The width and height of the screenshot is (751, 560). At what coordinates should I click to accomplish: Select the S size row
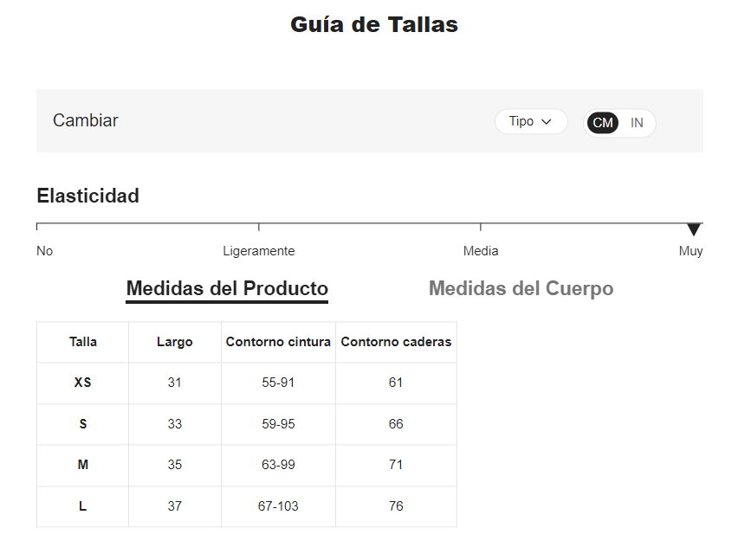coord(83,424)
